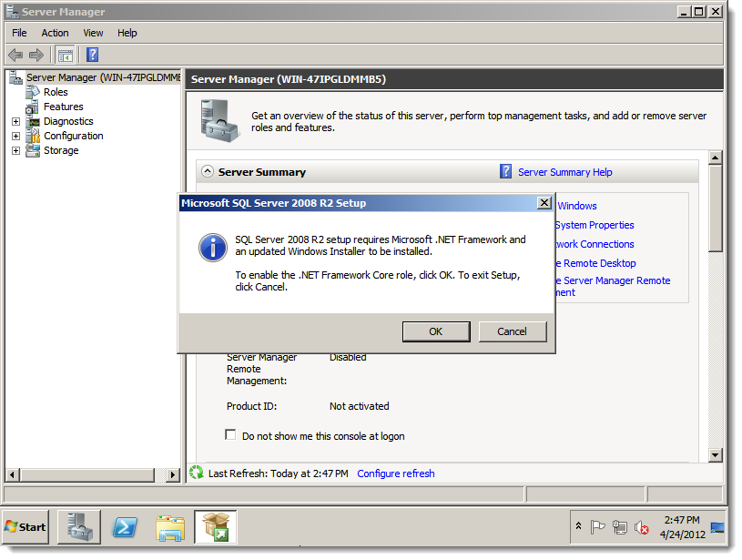The image size is (742, 560).
Task: Close the SQL Server 2008 R2 Setup dialog
Action: (544, 203)
